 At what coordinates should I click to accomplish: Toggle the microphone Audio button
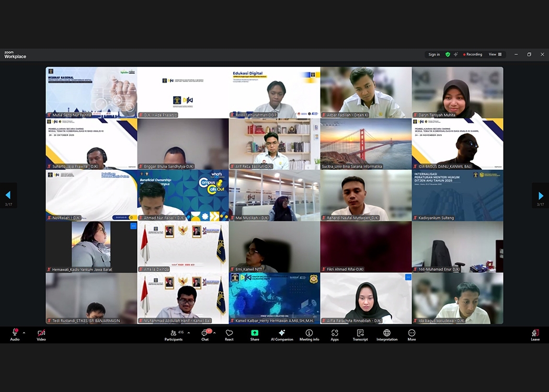coord(15,335)
